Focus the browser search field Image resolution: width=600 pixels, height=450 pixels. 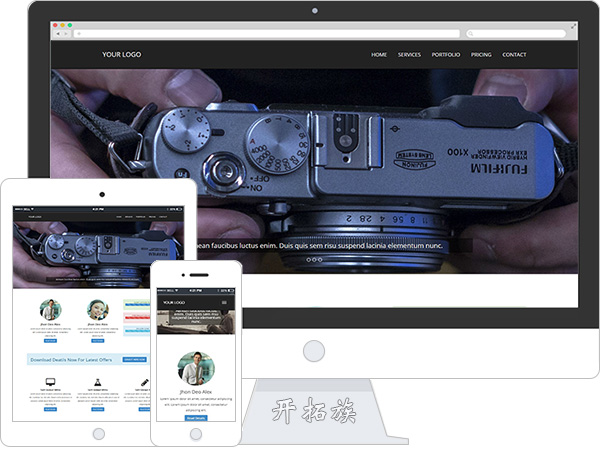tap(516, 34)
